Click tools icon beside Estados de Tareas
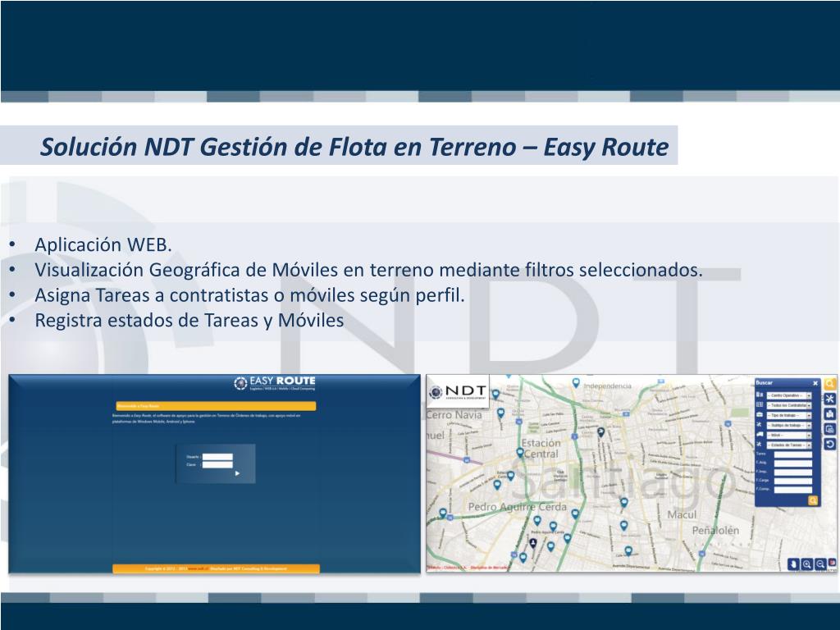The width and height of the screenshot is (840, 630). click(759, 444)
